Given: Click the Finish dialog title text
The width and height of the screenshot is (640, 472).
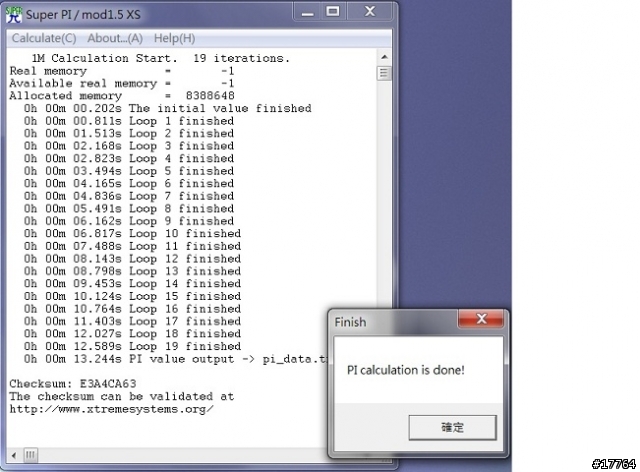Looking at the screenshot, I should (x=350, y=322).
